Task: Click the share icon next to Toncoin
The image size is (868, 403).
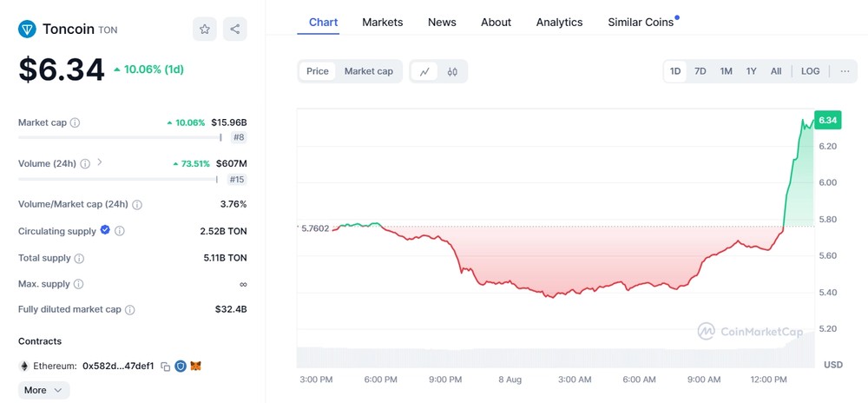Action: coord(234,29)
